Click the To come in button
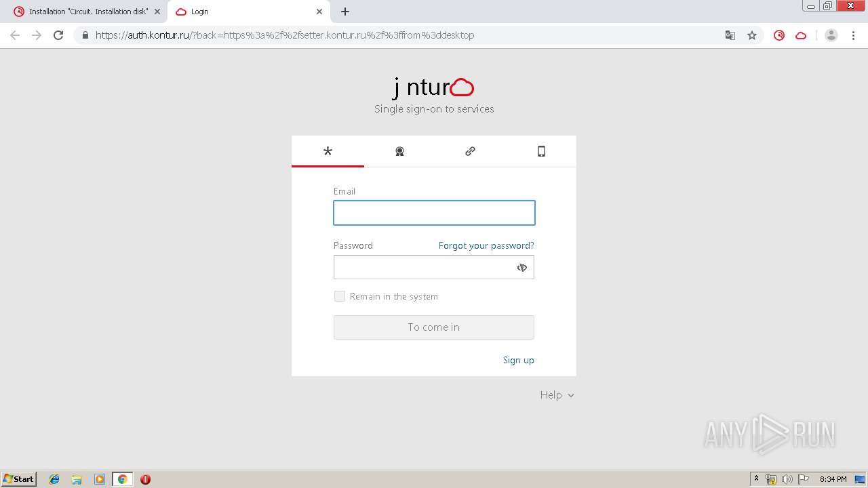The image size is (868, 488). 434,327
